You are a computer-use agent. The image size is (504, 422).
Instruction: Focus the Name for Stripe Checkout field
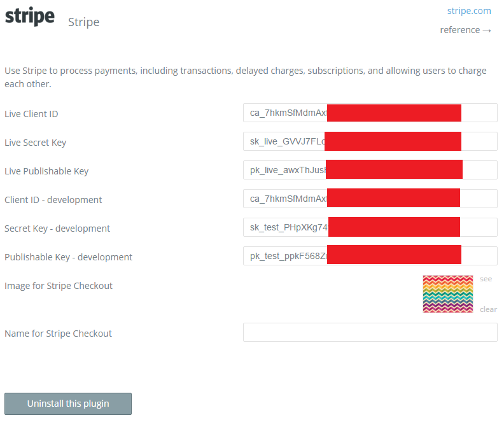(370, 332)
